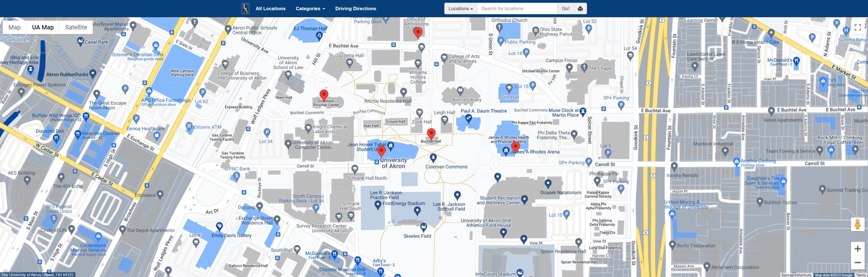Select the red marker at Student Union

point(381,151)
